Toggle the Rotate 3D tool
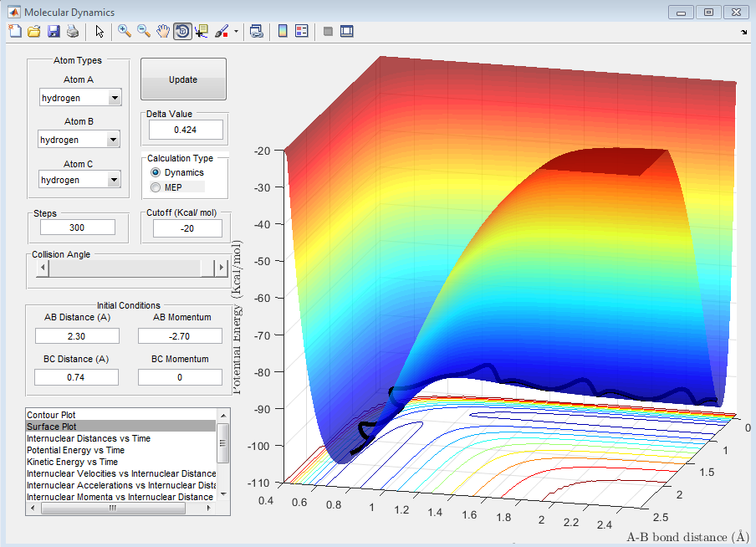Screen dimensions: 756x547 click(x=182, y=32)
